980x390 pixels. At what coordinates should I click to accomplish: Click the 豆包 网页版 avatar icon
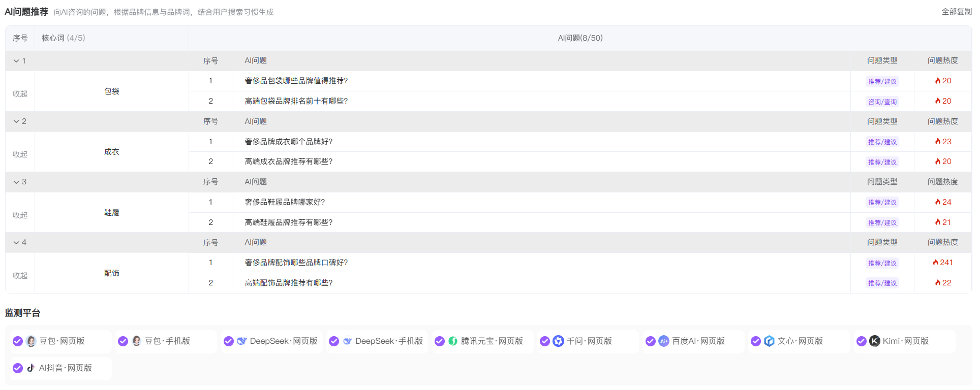(x=31, y=341)
